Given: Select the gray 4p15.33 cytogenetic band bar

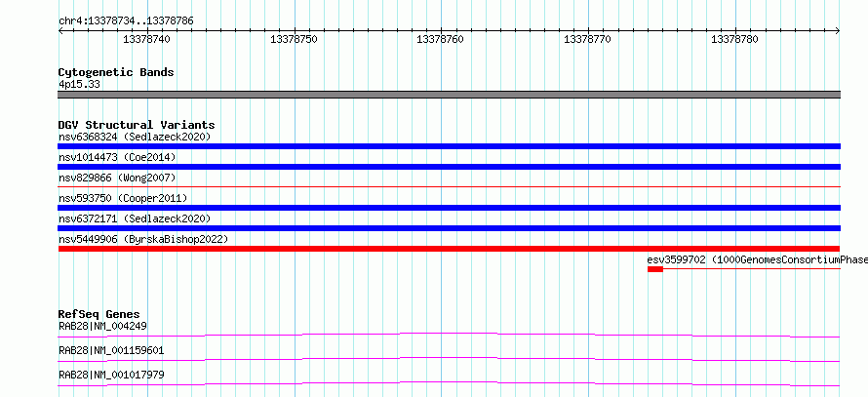Looking at the screenshot, I should 449,95.
